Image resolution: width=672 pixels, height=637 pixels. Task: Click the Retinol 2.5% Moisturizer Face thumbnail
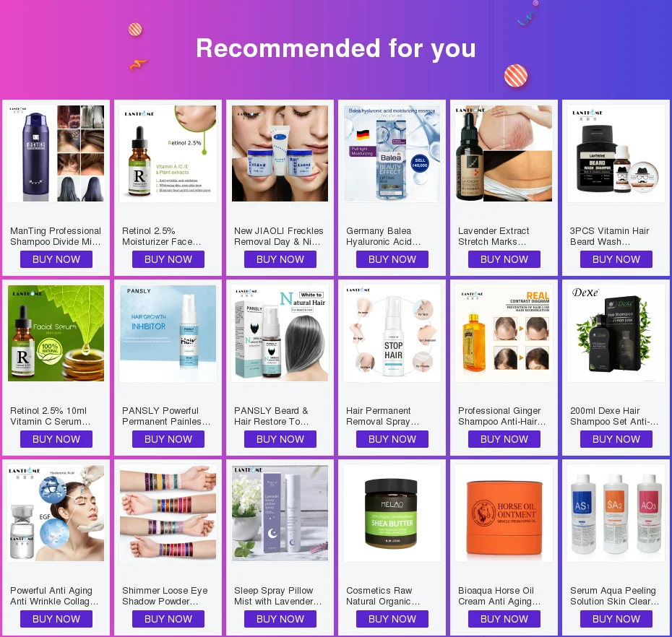pos(168,153)
